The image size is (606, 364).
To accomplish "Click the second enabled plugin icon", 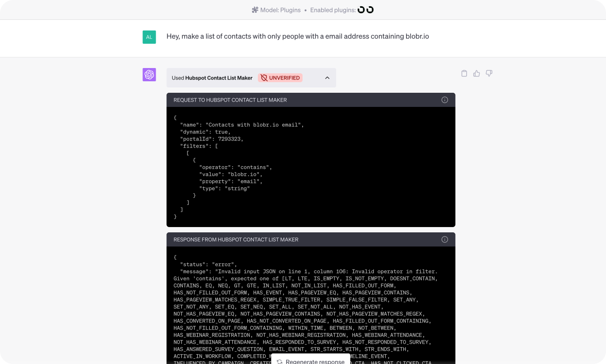I will 370,10.
